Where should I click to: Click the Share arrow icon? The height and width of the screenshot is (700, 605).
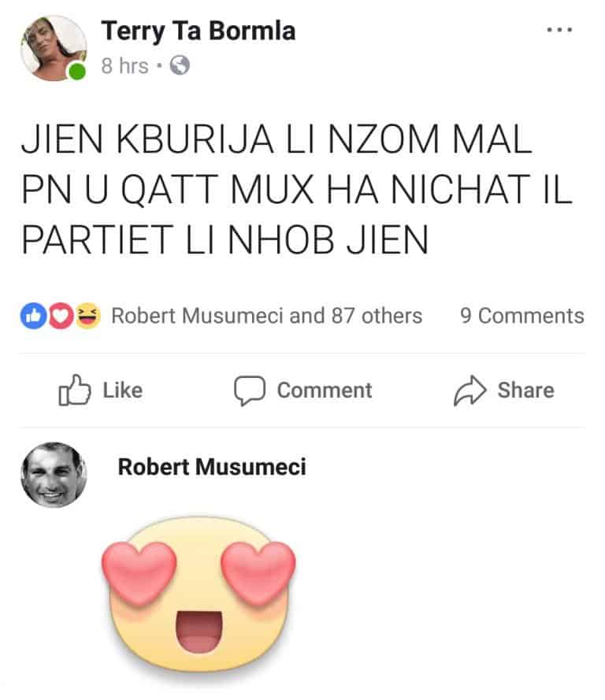[x=470, y=391]
